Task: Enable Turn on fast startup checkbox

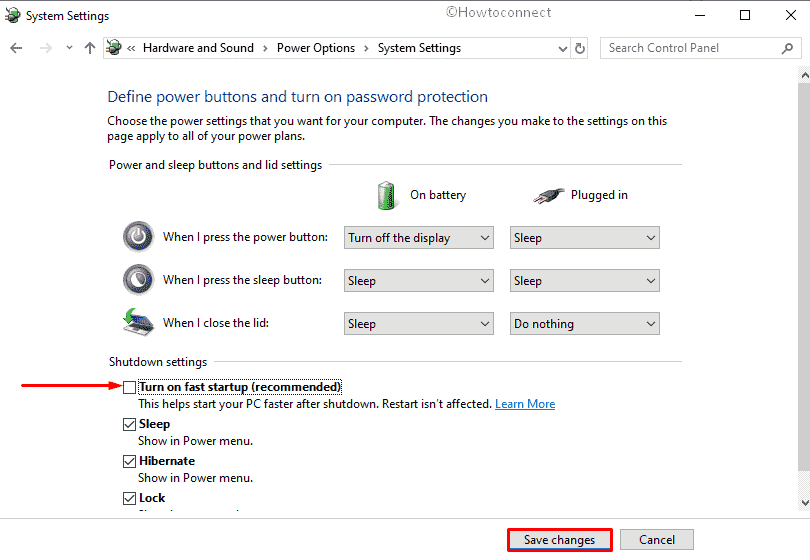Action: point(130,387)
